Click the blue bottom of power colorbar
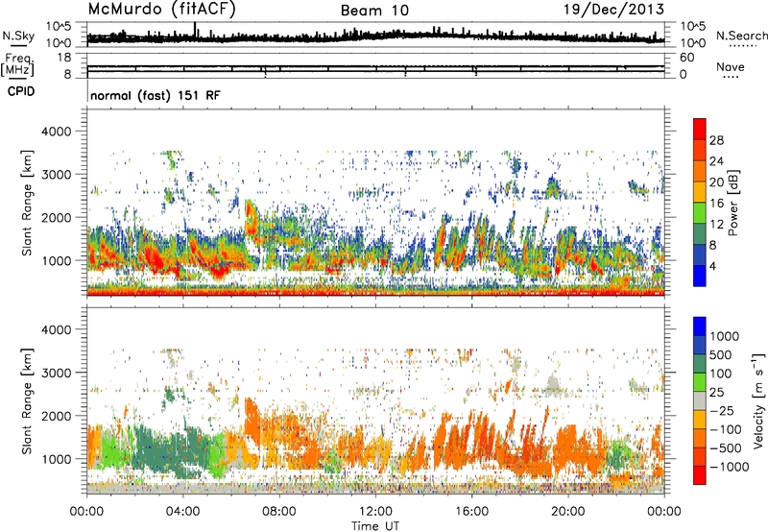 coord(700,276)
